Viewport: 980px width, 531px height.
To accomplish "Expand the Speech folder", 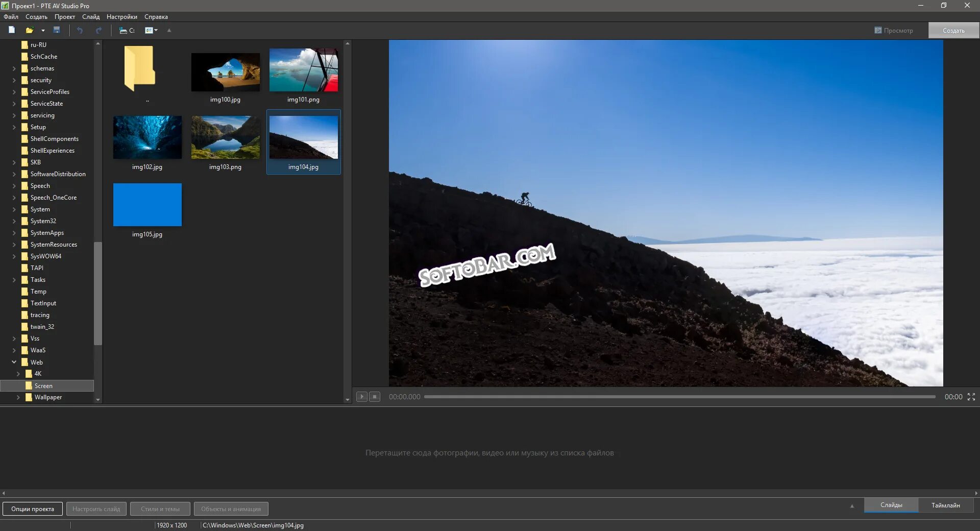I will (x=14, y=186).
